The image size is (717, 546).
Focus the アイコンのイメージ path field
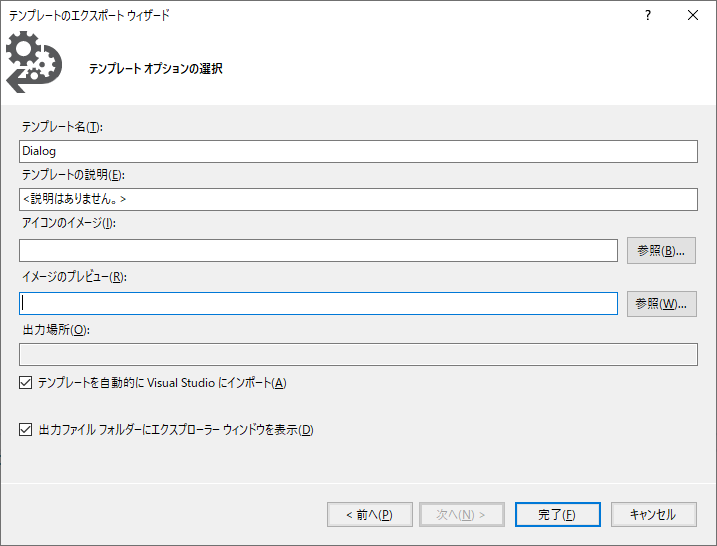click(318, 250)
